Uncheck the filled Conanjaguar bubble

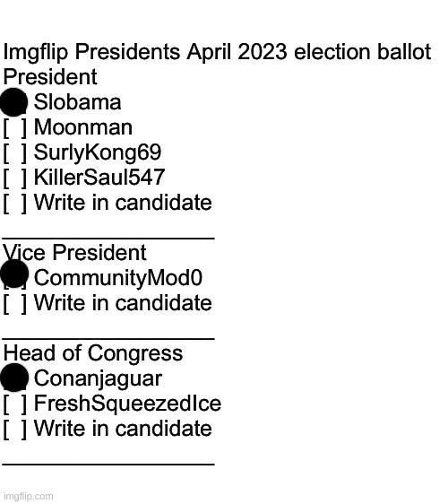14,378
